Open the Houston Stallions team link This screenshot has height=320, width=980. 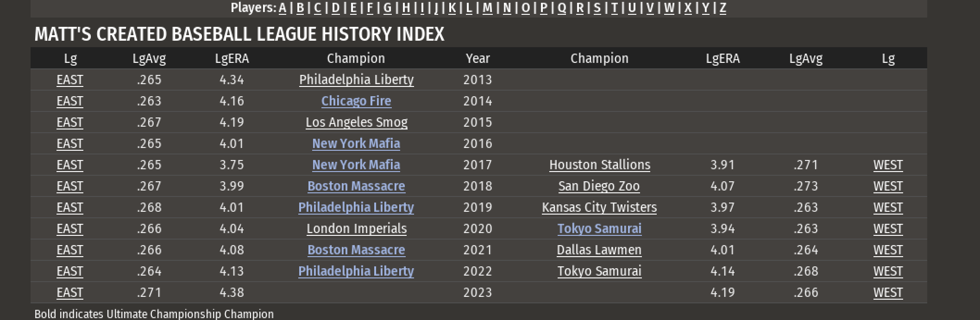[599, 165]
